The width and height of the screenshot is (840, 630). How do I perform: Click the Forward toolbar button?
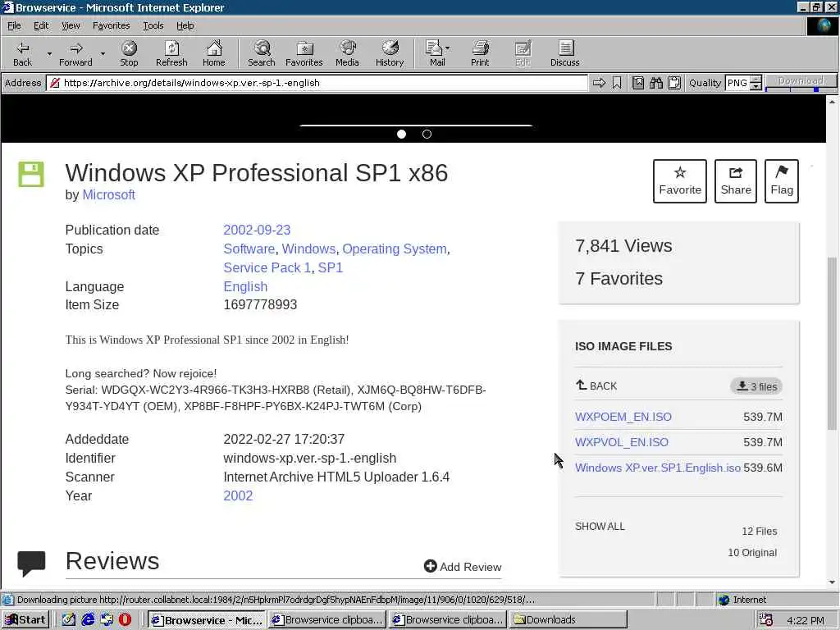(x=75, y=53)
